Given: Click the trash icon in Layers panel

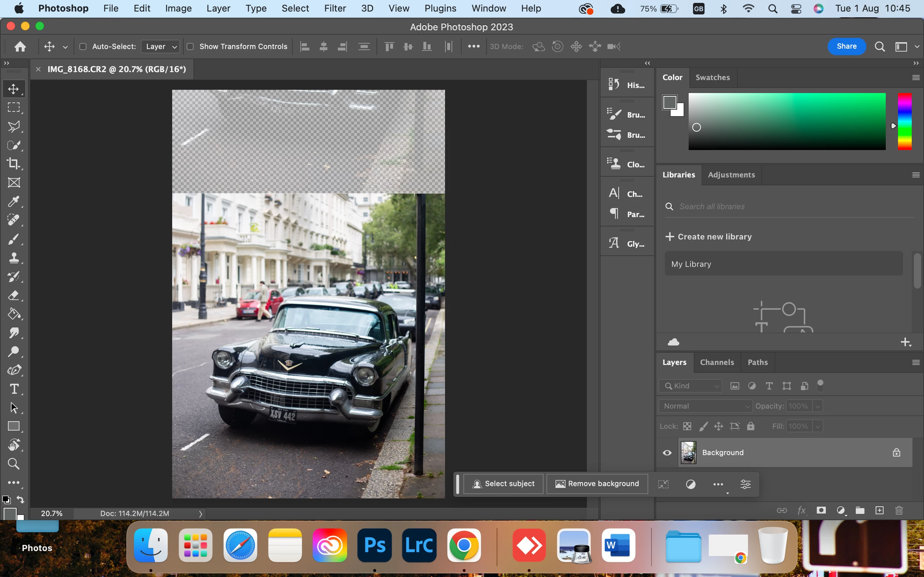Looking at the screenshot, I should coord(899,510).
